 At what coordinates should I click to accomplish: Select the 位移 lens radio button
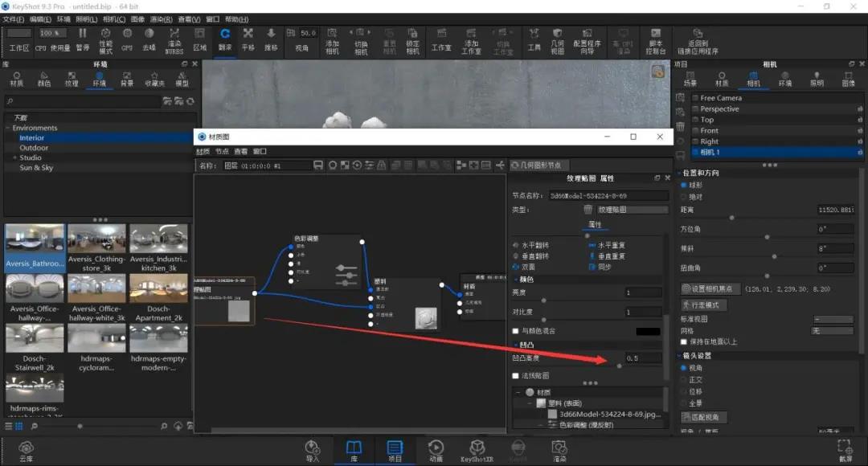point(684,391)
